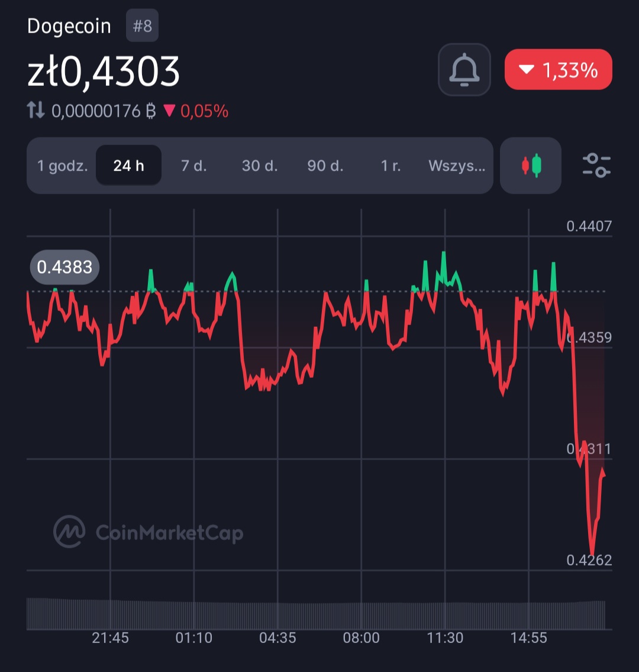The height and width of the screenshot is (672, 639).
Task: Click the CoinMarketCap logo watermark
Action: 149,532
